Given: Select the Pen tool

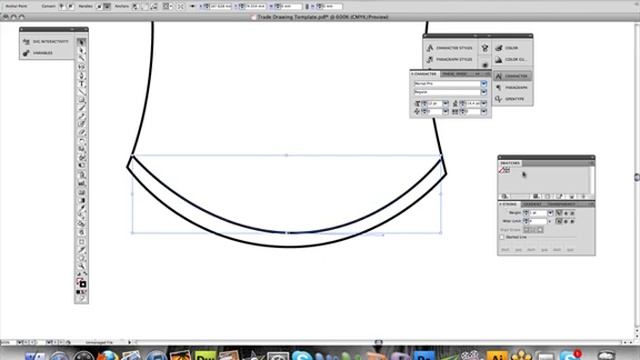Looking at the screenshot, I should 82,76.
